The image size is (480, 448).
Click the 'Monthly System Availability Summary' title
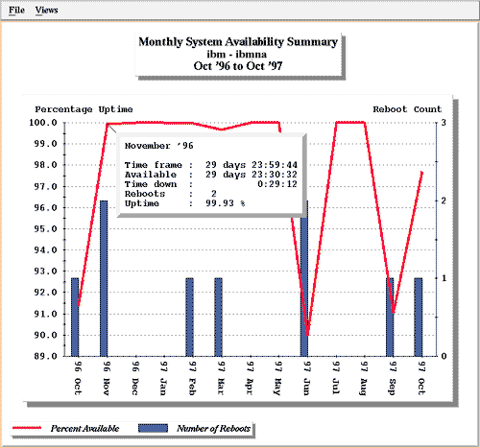pyautogui.click(x=238, y=42)
